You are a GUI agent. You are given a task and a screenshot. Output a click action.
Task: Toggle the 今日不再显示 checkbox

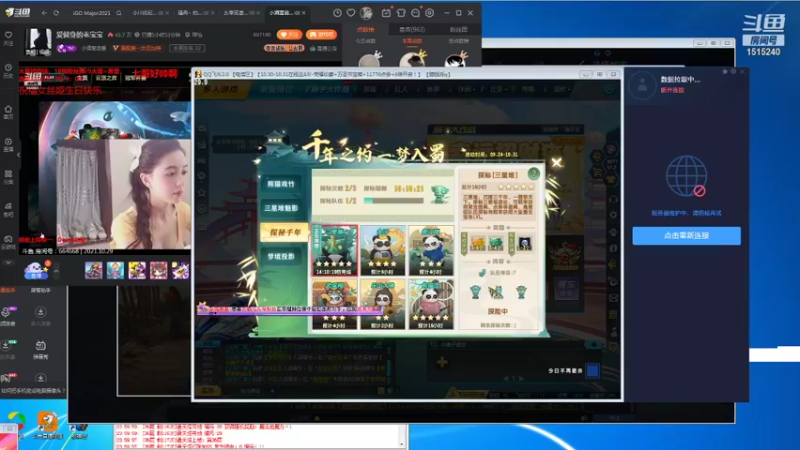click(592, 370)
